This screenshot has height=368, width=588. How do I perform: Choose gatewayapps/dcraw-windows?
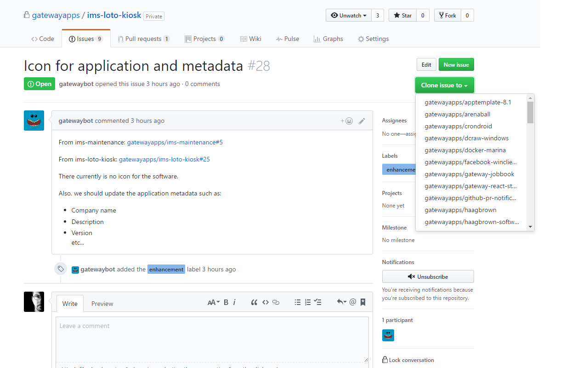pos(471,138)
